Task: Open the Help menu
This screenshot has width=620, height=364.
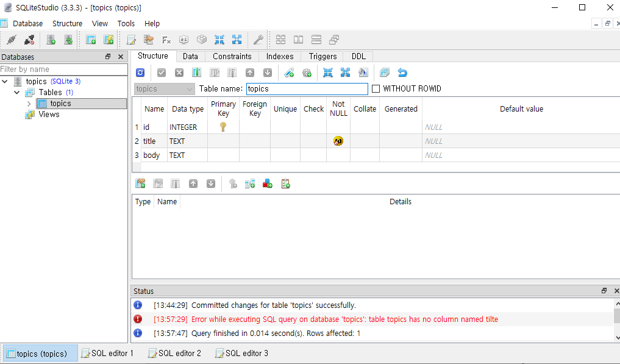Action: click(x=152, y=24)
